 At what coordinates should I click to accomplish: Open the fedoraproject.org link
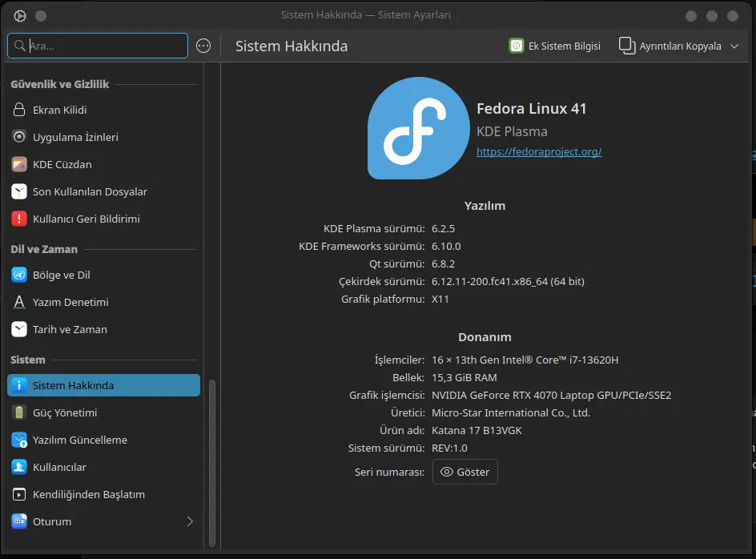click(539, 151)
